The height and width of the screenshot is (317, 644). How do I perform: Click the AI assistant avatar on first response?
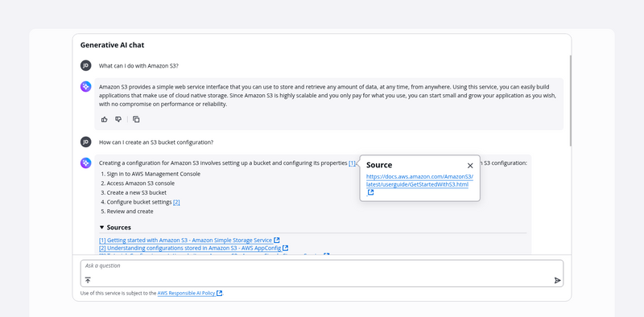point(86,87)
